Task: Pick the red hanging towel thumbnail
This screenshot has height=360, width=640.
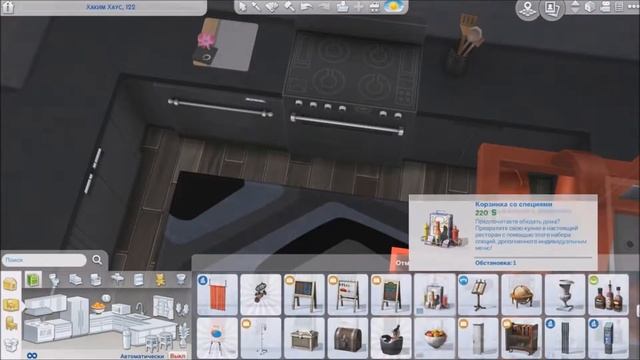Action: 217,295
